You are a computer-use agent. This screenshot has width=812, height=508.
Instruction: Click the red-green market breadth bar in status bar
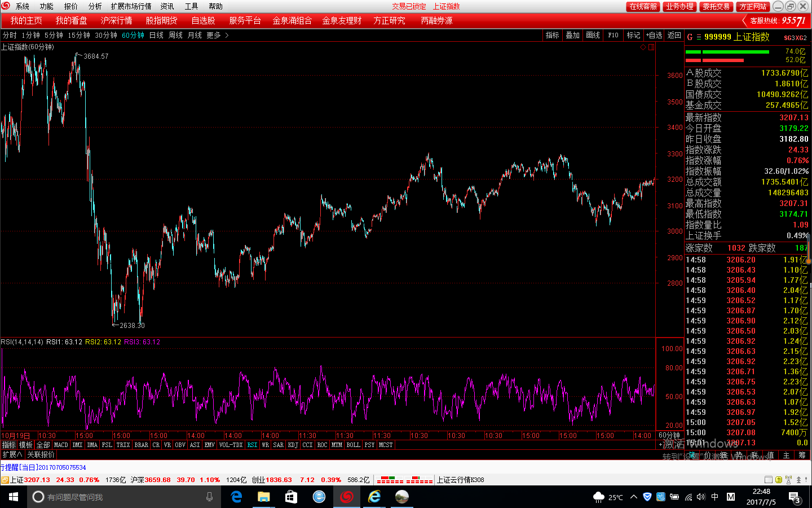pyautogui.click(x=404, y=480)
